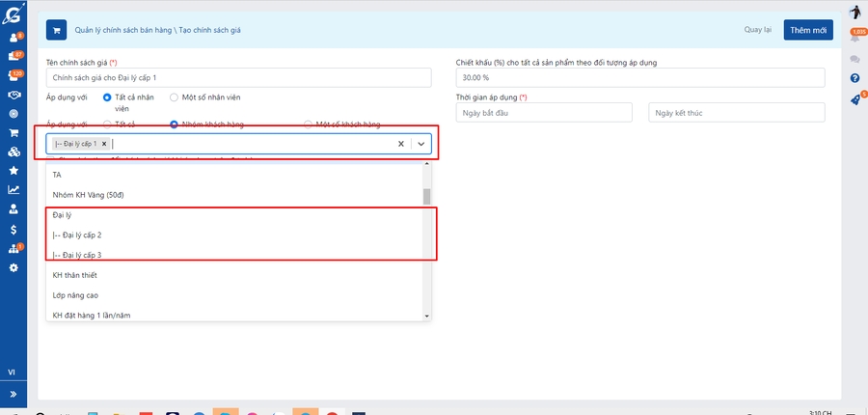Remove the "Đại lý cấp 1" tag
The width and height of the screenshot is (868, 415).
pos(104,144)
